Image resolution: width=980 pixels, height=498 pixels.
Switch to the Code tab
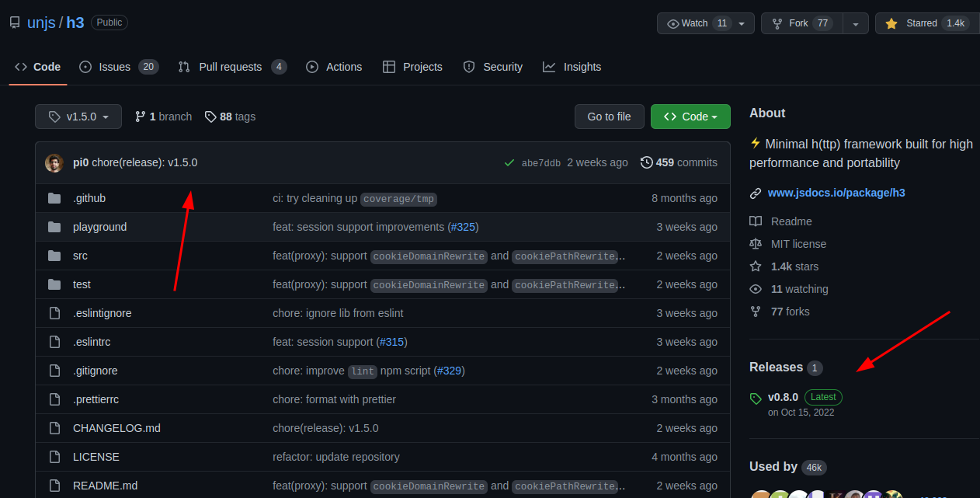[38, 67]
